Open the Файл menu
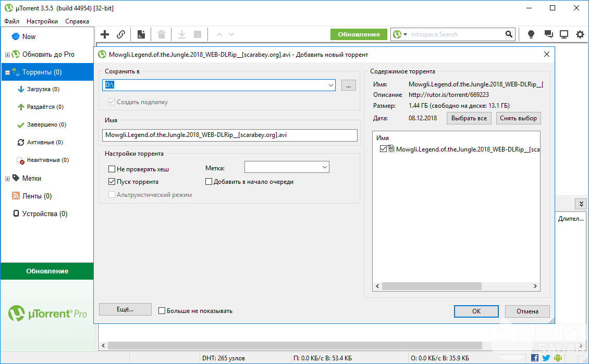 (x=11, y=21)
